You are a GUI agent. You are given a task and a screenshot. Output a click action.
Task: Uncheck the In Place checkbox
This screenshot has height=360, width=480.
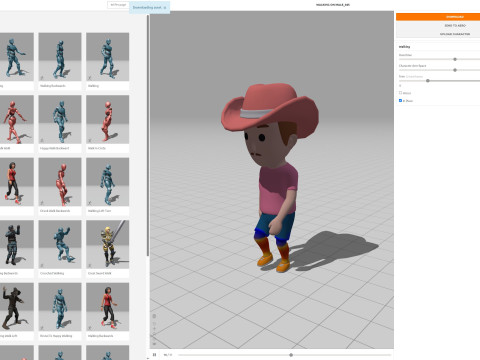coord(400,100)
